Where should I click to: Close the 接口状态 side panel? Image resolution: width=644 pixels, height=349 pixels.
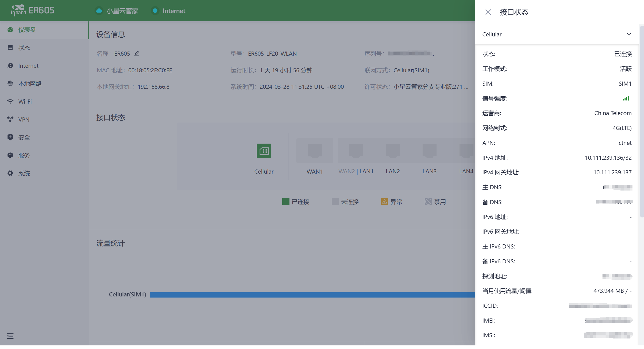(488, 12)
